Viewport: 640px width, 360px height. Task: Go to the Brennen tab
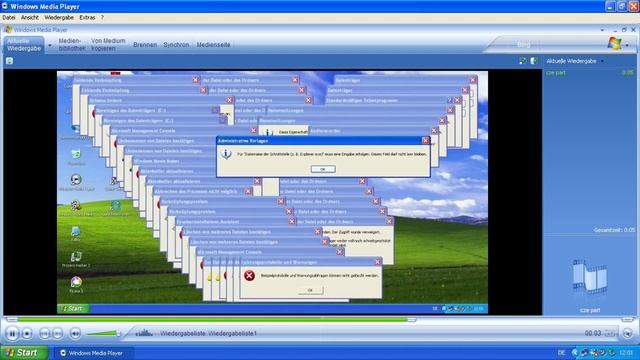pos(145,44)
